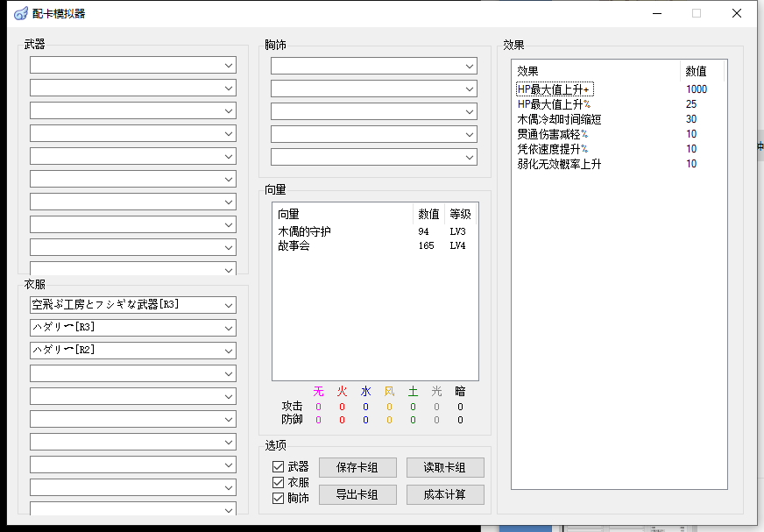The height and width of the screenshot is (532, 764).
Task: Sort by the 效果 column header
Action: click(x=596, y=71)
